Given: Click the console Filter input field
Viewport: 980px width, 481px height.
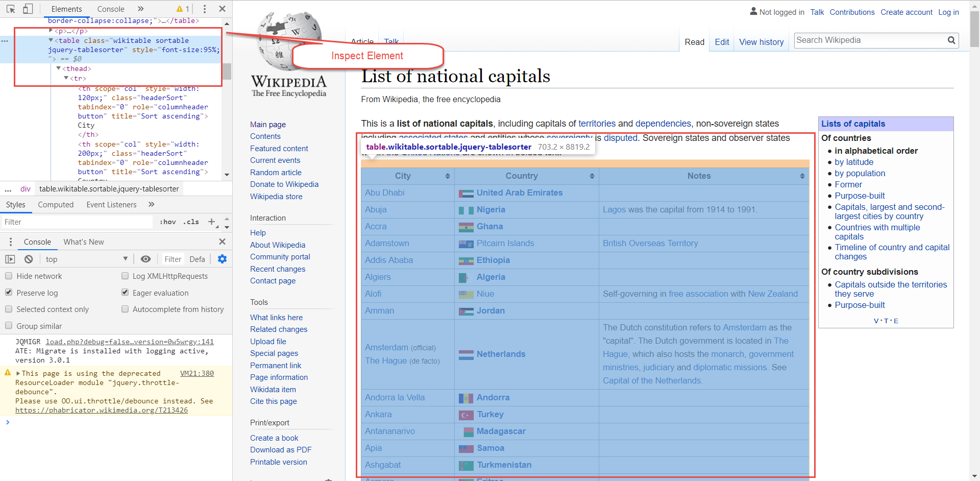Looking at the screenshot, I should click(x=173, y=259).
